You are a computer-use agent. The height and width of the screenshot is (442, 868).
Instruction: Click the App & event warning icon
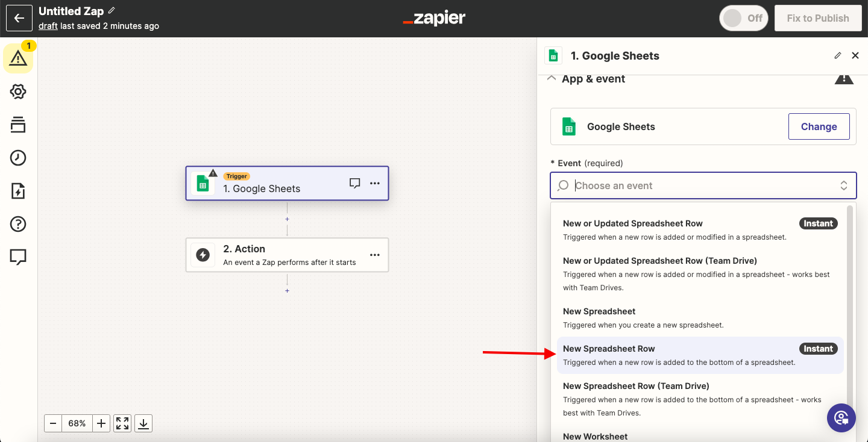pos(844,79)
